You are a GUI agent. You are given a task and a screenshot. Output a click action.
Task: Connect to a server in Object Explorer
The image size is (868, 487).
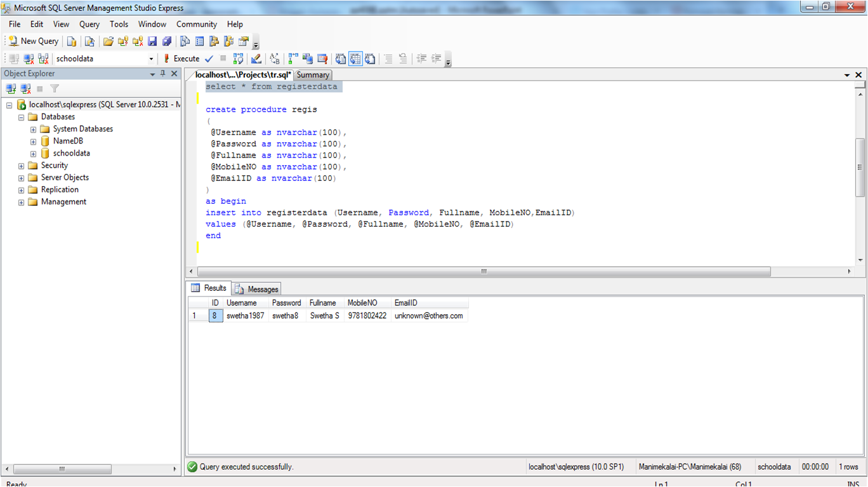pos(10,88)
